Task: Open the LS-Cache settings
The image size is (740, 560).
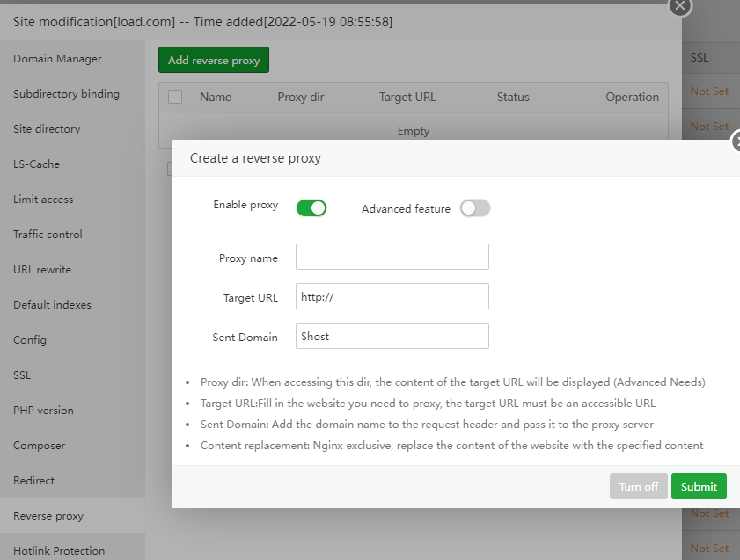Action: 37,164
